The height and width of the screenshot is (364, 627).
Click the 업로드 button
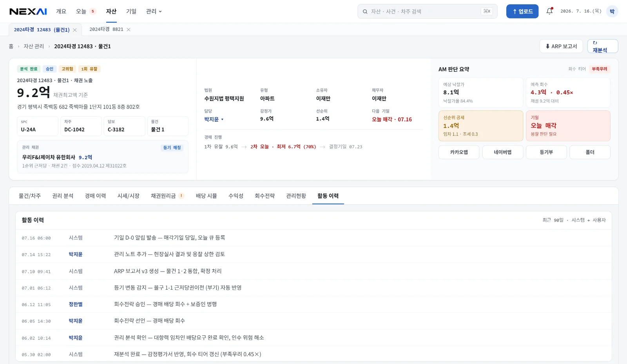coord(522,11)
